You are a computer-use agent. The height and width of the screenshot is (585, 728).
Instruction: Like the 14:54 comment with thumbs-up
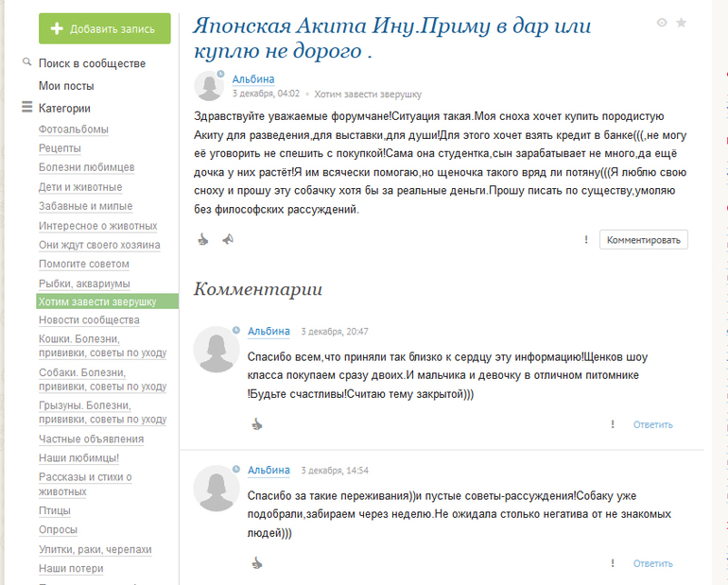[256, 563]
